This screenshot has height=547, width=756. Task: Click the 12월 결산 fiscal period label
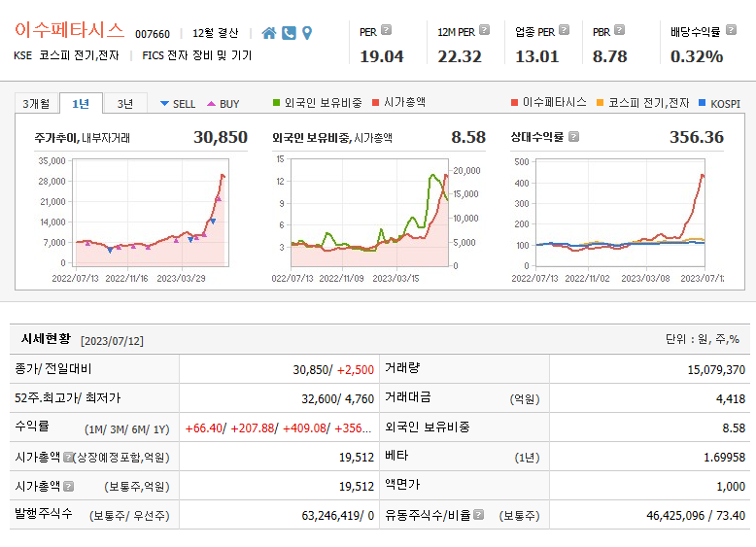point(216,33)
